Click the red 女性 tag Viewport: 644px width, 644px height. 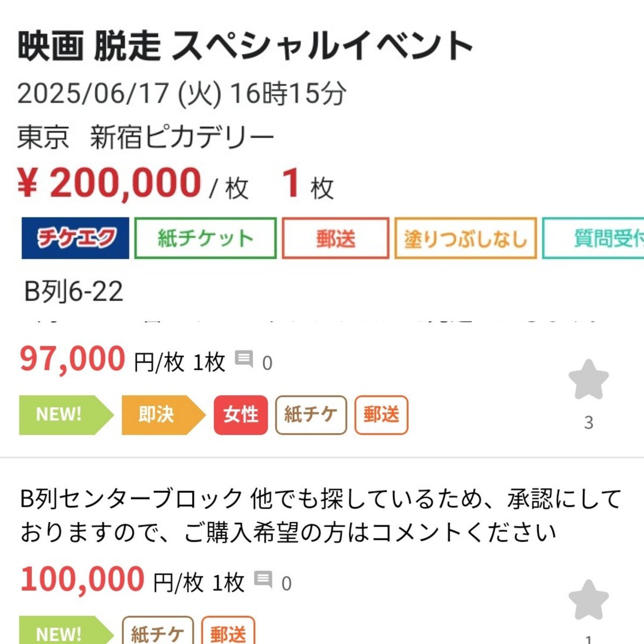pos(241,415)
